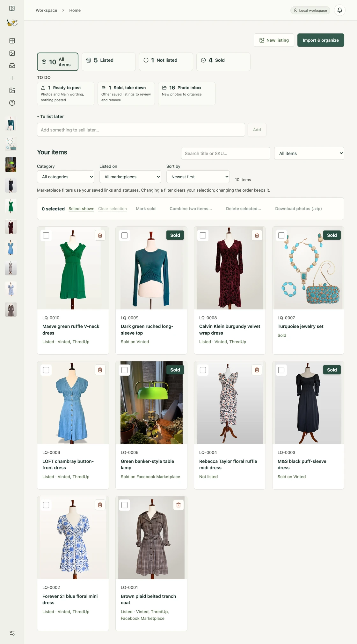Toggle the sidebar panel icon
Viewport: 357px width, 644px height.
click(x=12, y=9)
